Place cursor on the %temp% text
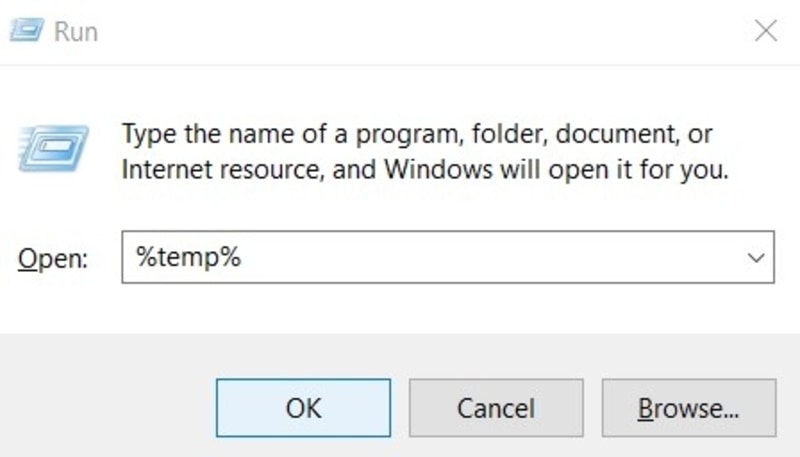 (x=188, y=257)
